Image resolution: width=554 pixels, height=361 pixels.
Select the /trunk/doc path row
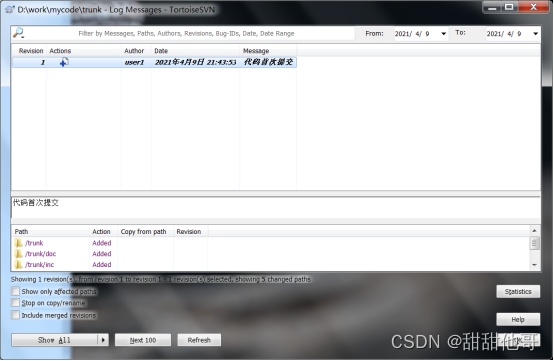coord(40,254)
